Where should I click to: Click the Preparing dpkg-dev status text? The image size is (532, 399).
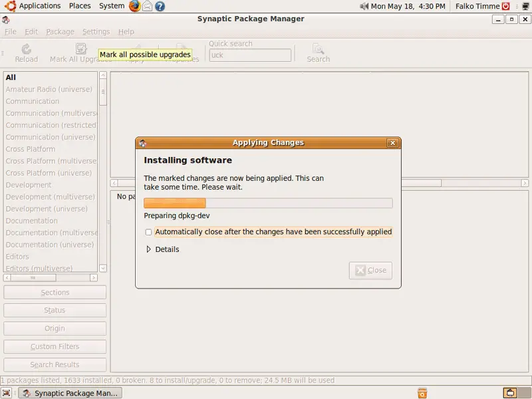177,215
